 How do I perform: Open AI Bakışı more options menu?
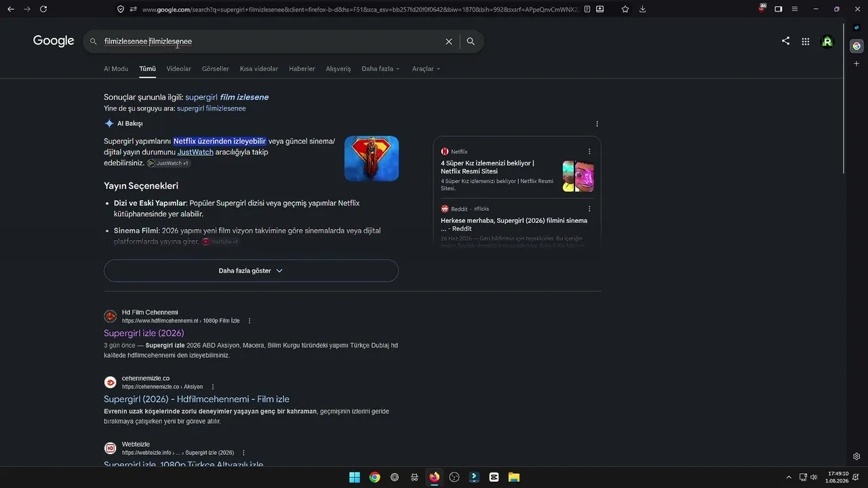coord(597,124)
